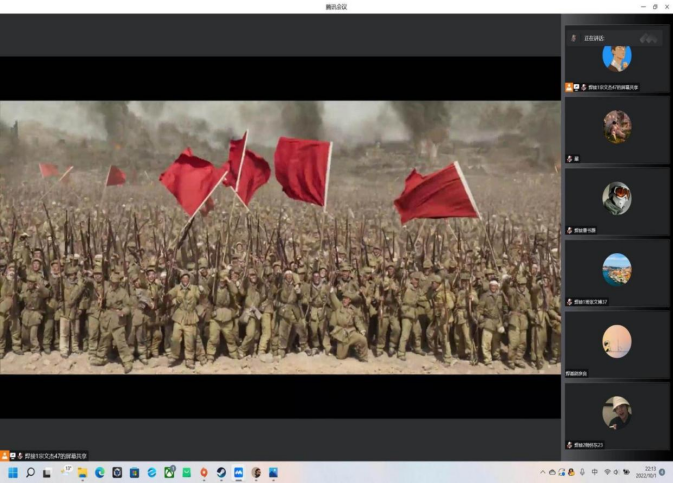Click the orange presenter icon at bottom-left
This screenshot has width=673, height=483.
(x=5, y=455)
